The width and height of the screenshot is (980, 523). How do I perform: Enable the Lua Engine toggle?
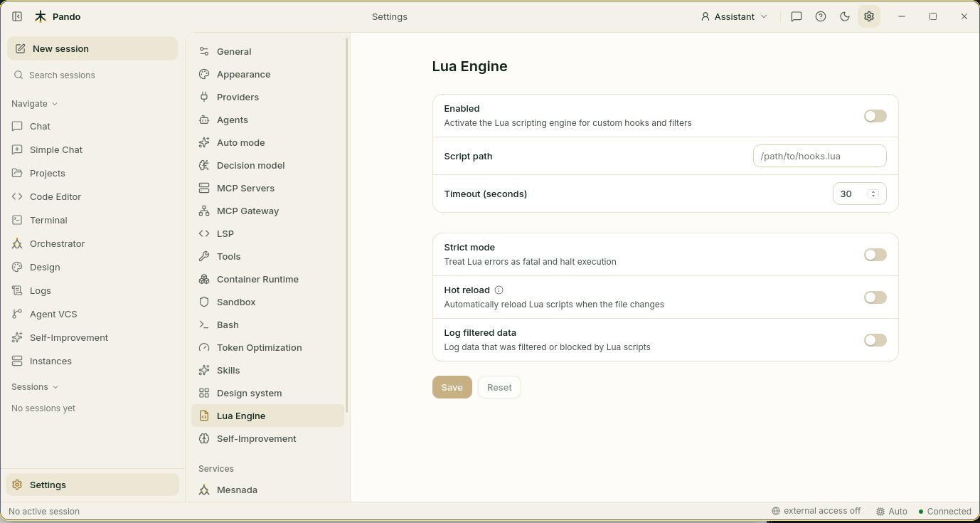point(875,116)
